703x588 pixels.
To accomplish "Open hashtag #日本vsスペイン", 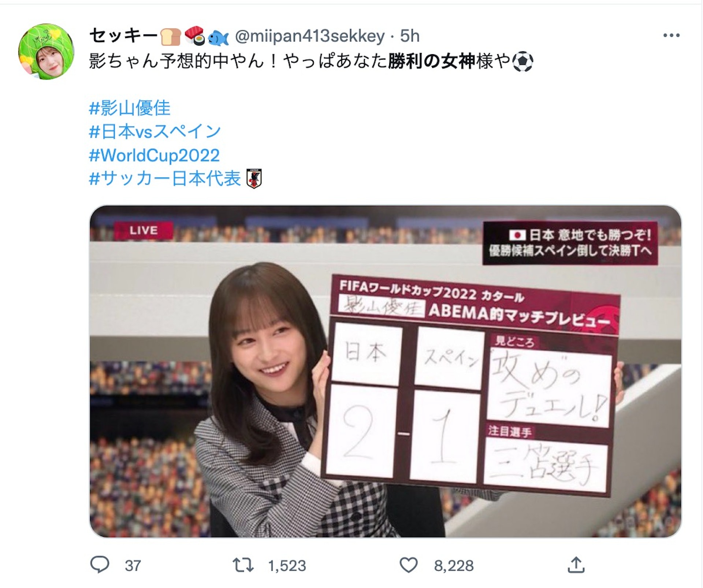I will click(155, 131).
